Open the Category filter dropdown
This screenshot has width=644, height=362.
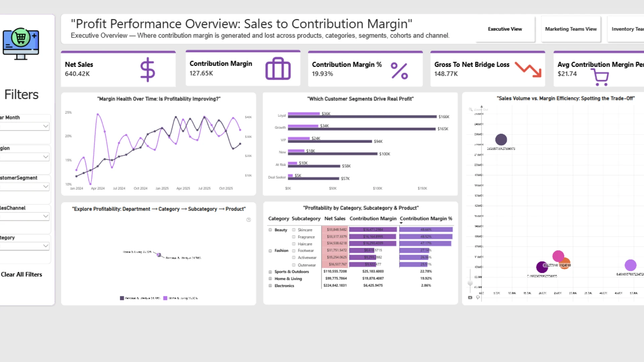pyautogui.click(x=46, y=246)
